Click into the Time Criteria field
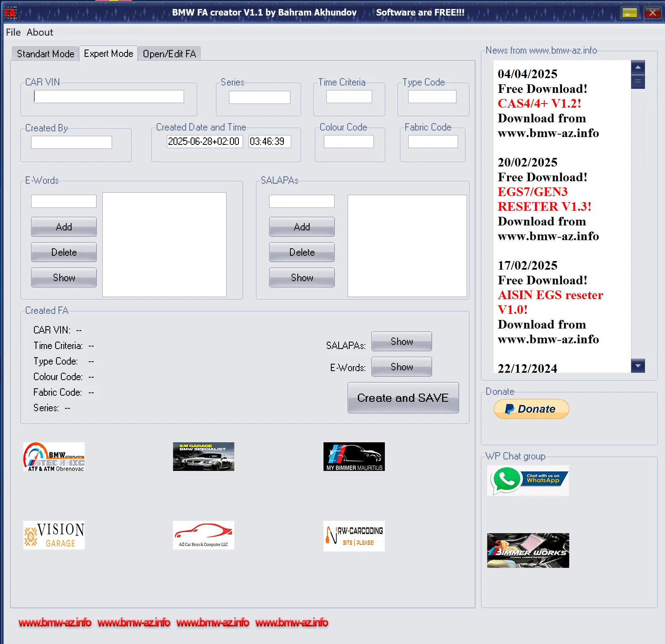 tap(349, 97)
